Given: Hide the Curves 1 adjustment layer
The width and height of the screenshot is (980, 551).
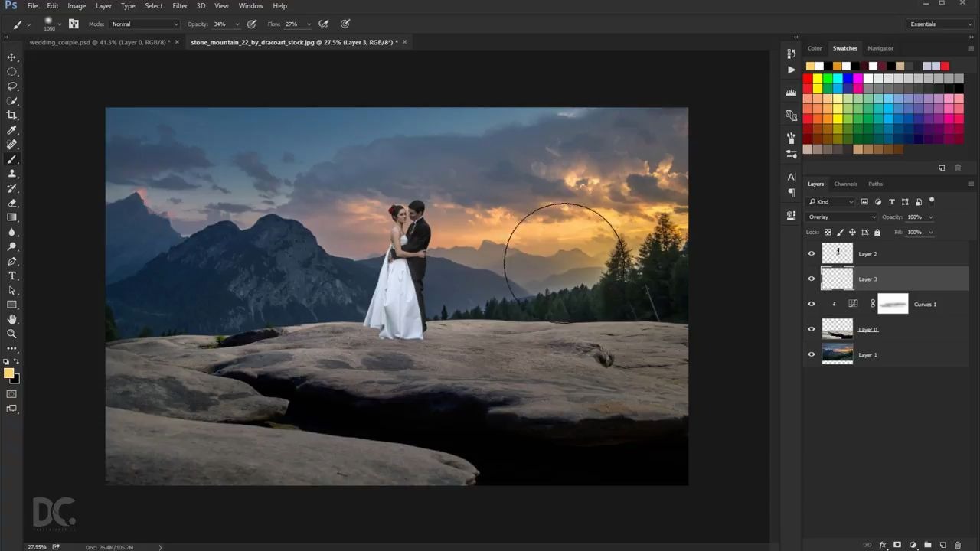Looking at the screenshot, I should click(812, 304).
